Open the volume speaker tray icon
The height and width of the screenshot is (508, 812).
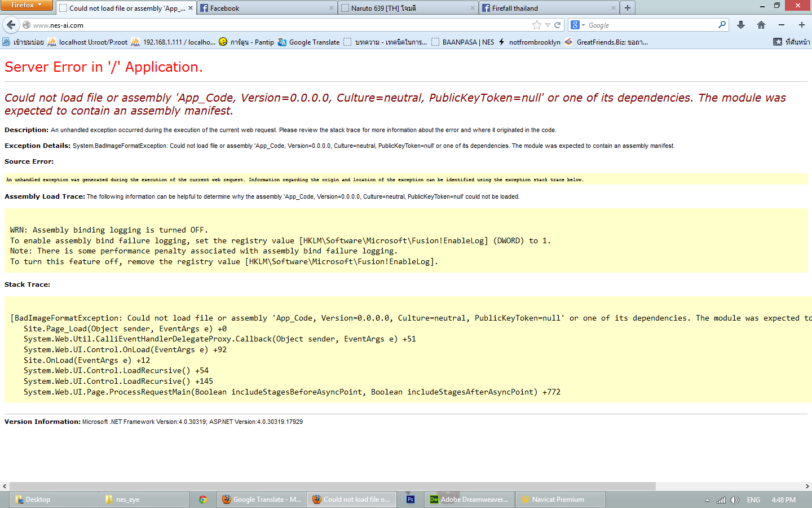pyautogui.click(x=735, y=500)
